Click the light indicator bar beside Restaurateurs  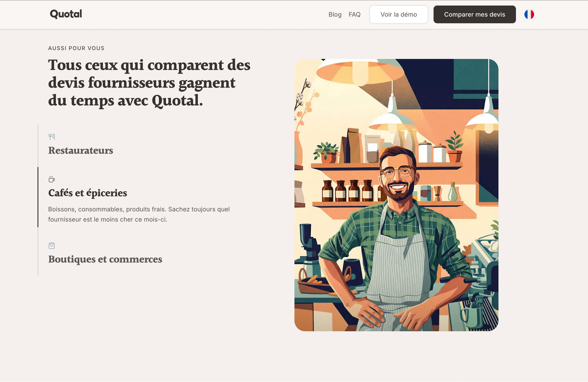(x=38, y=145)
